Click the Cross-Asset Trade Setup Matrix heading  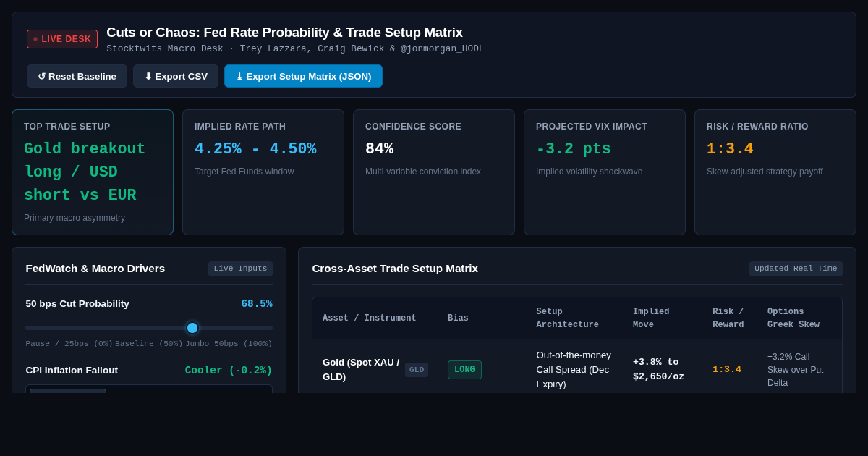click(x=395, y=269)
